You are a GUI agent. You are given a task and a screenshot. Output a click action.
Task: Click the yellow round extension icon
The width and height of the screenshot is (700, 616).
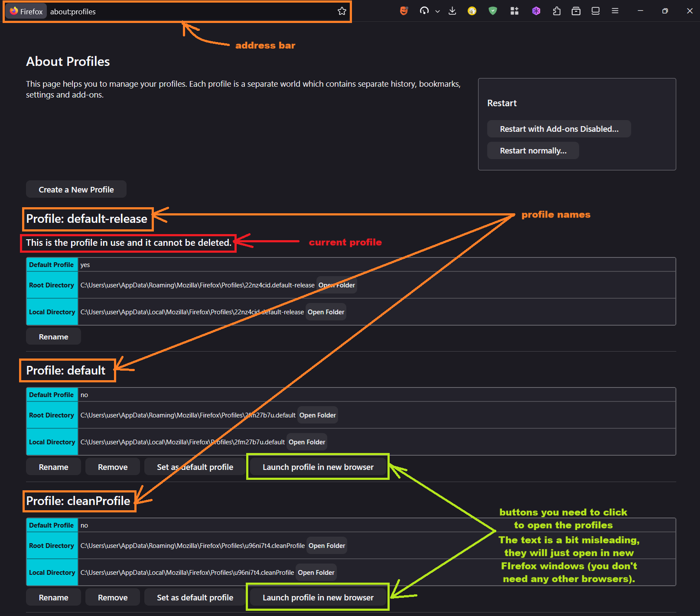(x=472, y=11)
